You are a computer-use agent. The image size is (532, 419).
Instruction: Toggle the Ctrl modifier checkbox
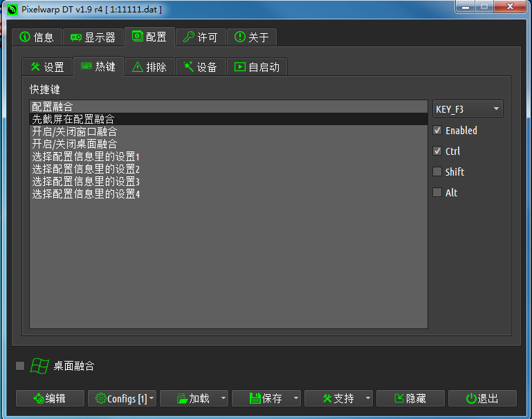pos(437,151)
